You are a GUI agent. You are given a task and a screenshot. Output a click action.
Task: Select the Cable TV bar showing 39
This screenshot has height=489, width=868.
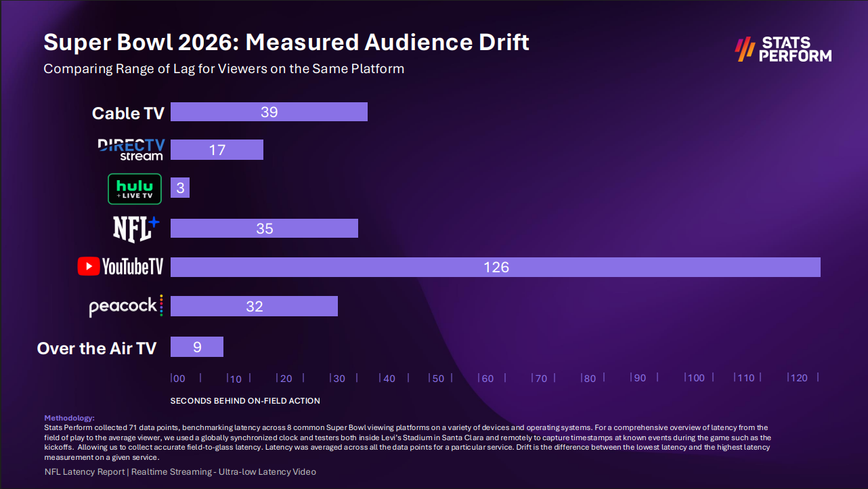[269, 111]
